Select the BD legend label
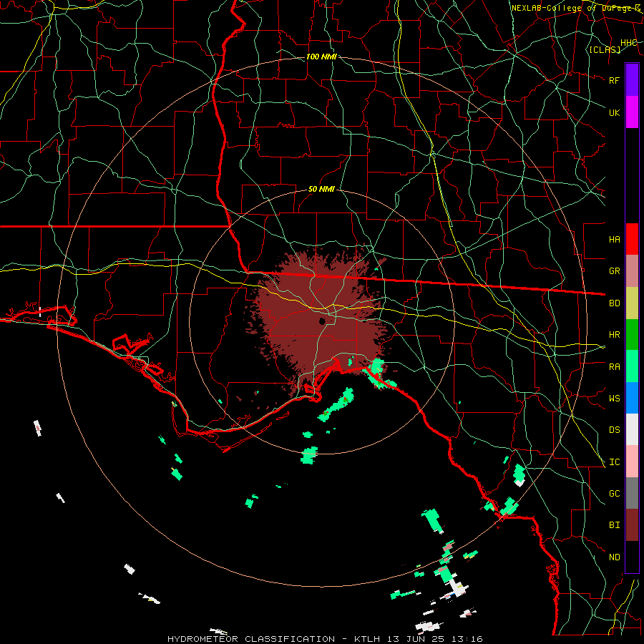Image resolution: width=644 pixels, height=644 pixels. click(615, 303)
